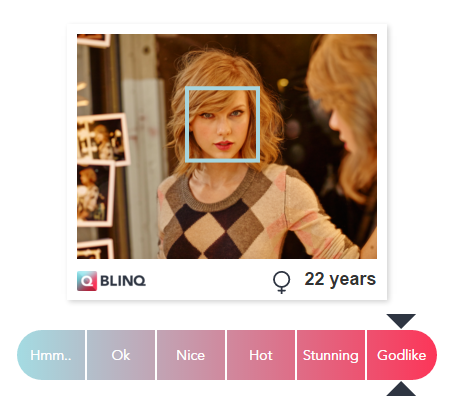Click the lower pinned polaroid snapshot
The width and height of the screenshot is (470, 417).
click(95, 193)
